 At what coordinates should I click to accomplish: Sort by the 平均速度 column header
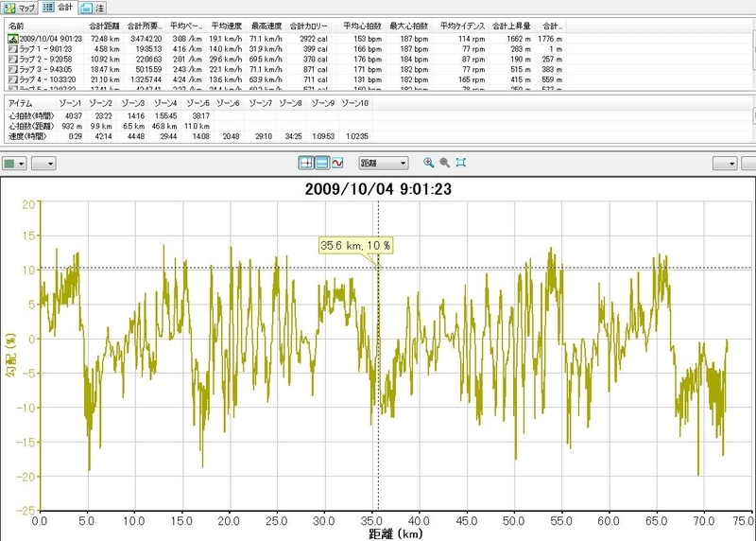[226, 26]
